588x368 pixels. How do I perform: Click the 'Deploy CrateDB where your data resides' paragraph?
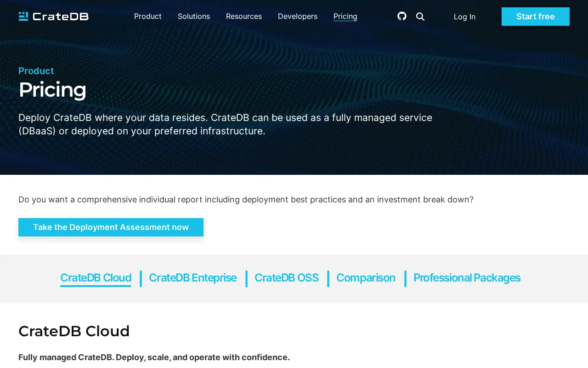[225, 124]
